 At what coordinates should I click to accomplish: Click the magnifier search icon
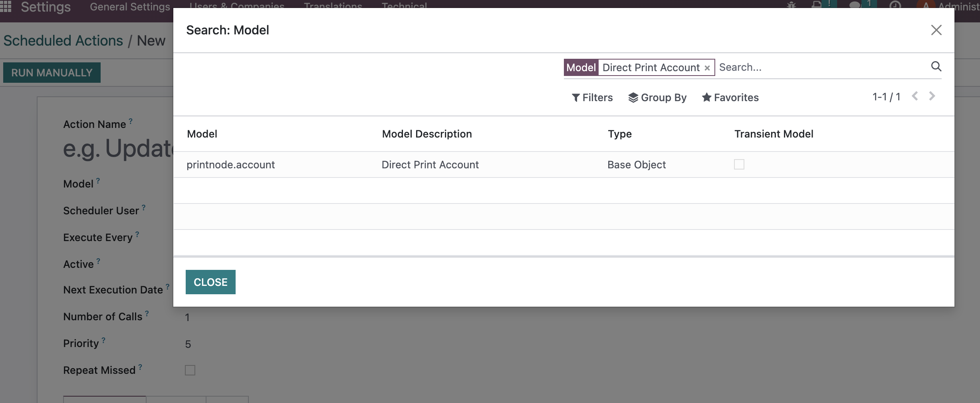(936, 66)
